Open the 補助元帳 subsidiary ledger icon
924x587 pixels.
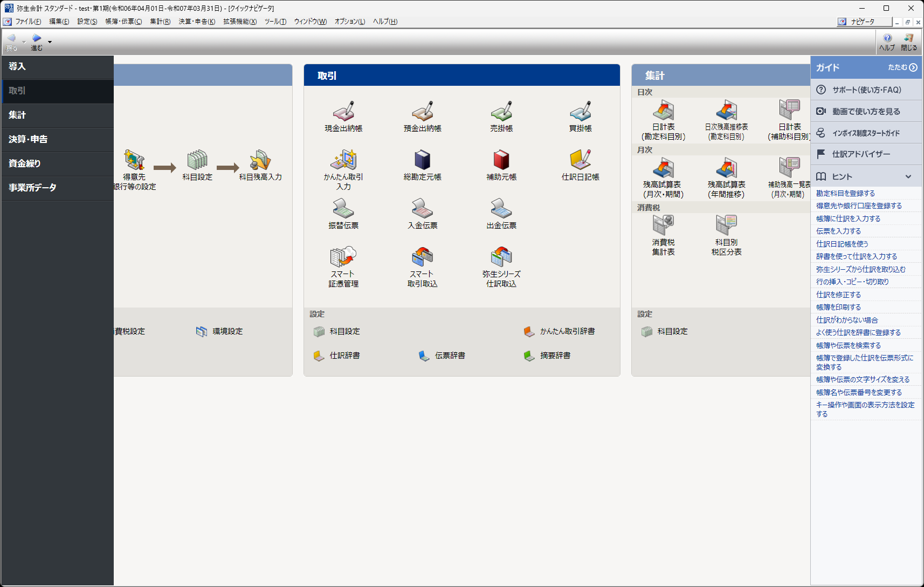pos(501,160)
